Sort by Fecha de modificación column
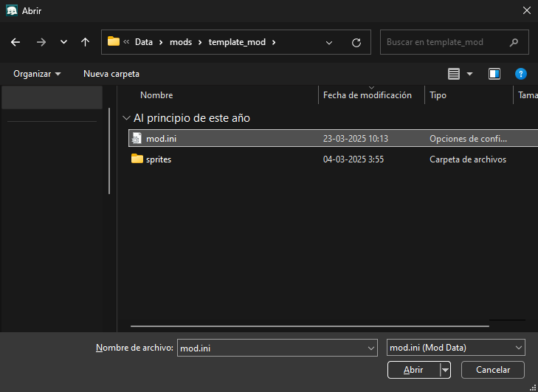 coord(368,95)
